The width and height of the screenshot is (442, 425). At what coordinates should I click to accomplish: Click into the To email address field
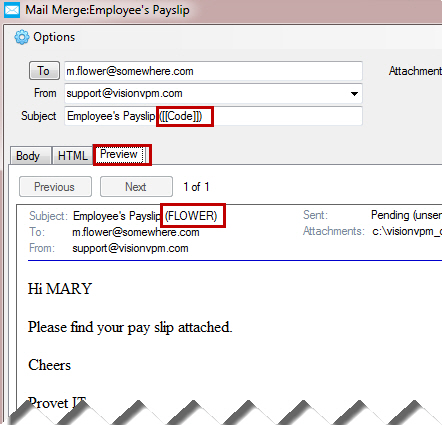pos(213,71)
